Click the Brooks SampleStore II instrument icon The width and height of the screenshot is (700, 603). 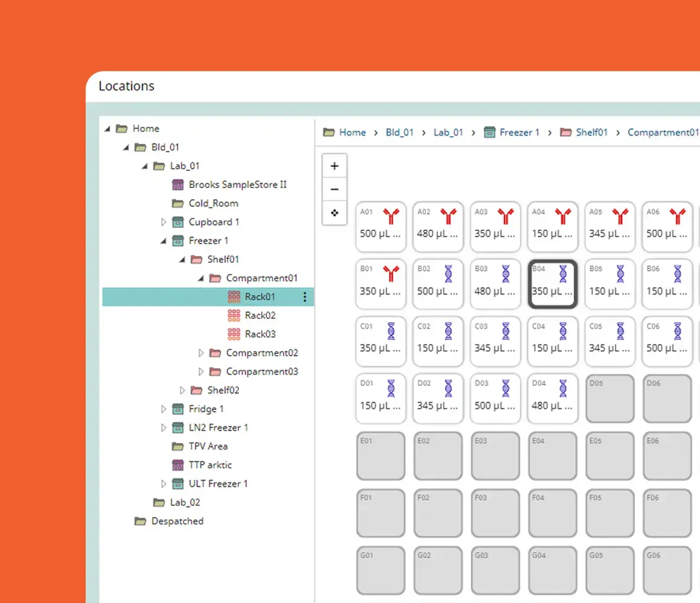(x=177, y=185)
